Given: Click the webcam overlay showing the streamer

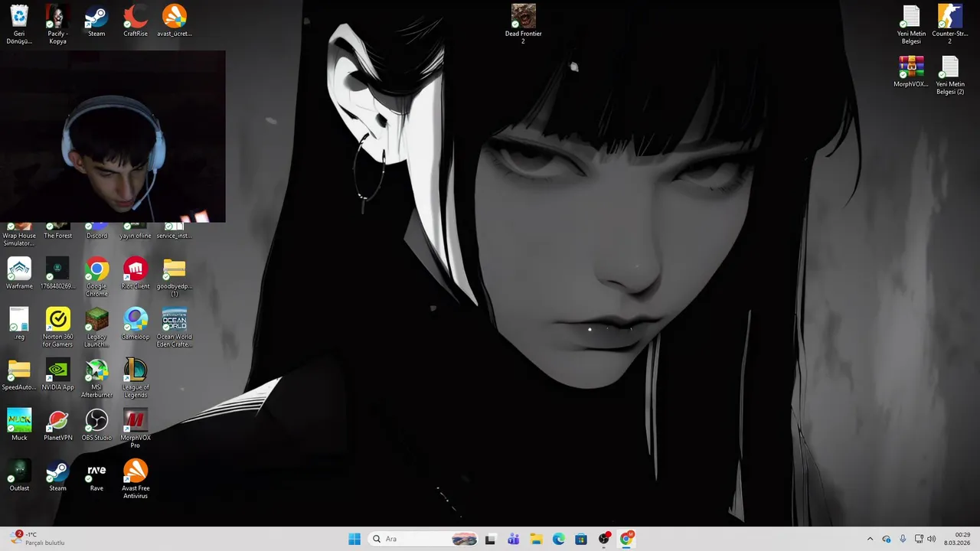Looking at the screenshot, I should [113, 136].
